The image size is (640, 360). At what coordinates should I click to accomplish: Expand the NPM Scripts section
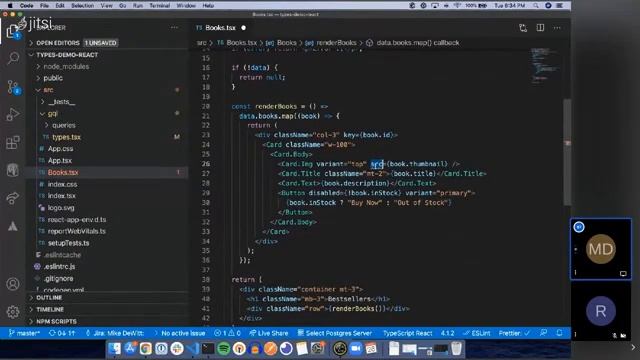click(x=56, y=321)
